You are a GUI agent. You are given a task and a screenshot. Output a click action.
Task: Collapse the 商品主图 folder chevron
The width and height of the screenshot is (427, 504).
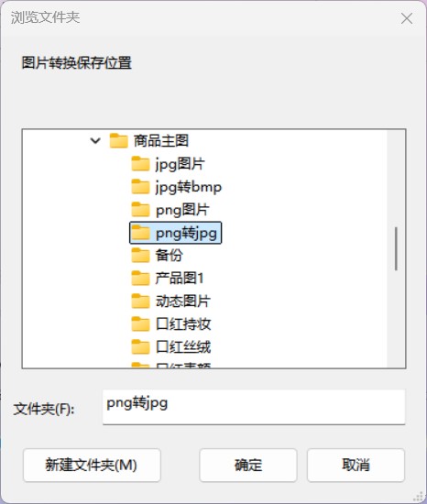[95, 141]
